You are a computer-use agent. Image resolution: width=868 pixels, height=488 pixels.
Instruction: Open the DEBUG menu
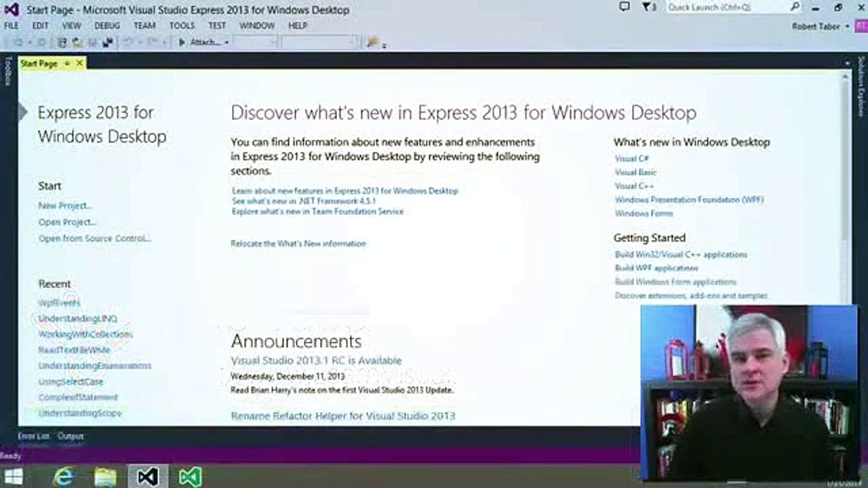click(x=107, y=26)
